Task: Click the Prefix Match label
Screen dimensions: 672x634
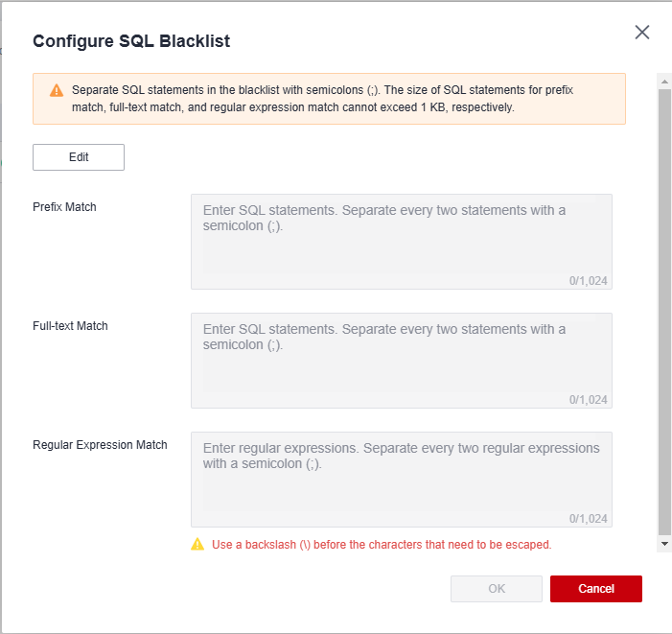Action: (64, 207)
